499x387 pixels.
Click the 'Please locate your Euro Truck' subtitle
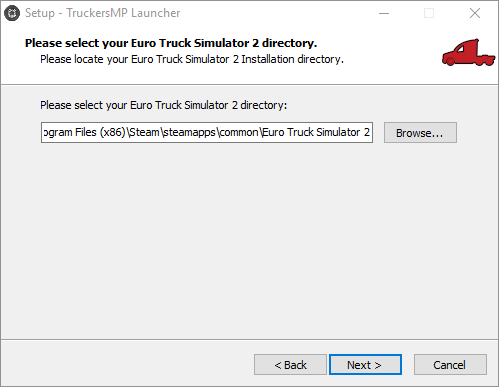(x=192, y=59)
